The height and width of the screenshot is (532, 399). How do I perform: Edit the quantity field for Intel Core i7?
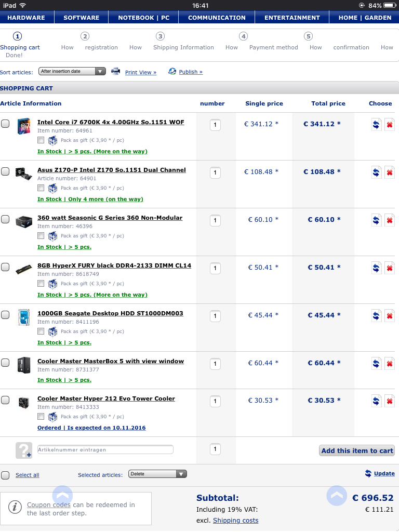215,125
